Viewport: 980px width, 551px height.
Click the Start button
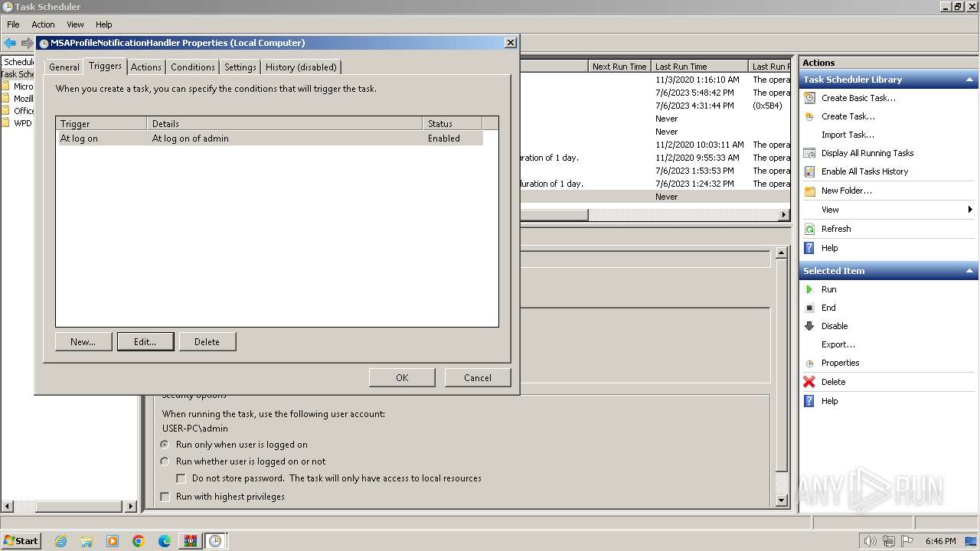point(21,541)
